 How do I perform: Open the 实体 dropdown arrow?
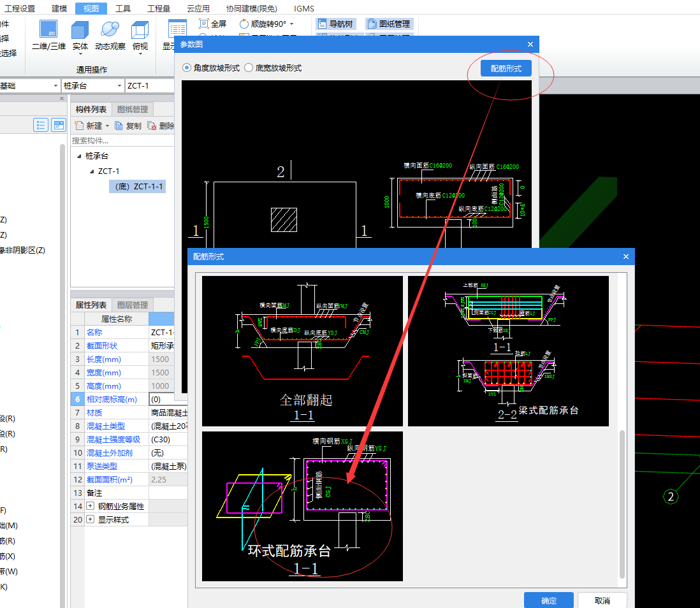80,54
